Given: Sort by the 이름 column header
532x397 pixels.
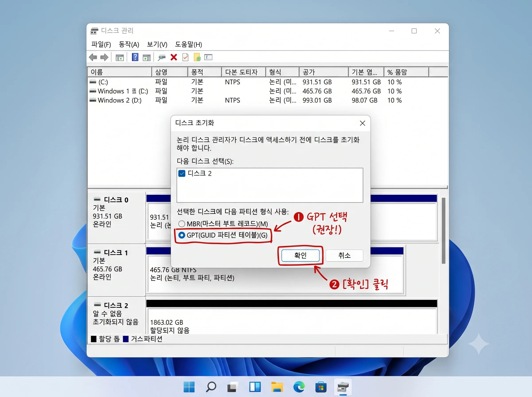Looking at the screenshot, I should click(120, 72).
